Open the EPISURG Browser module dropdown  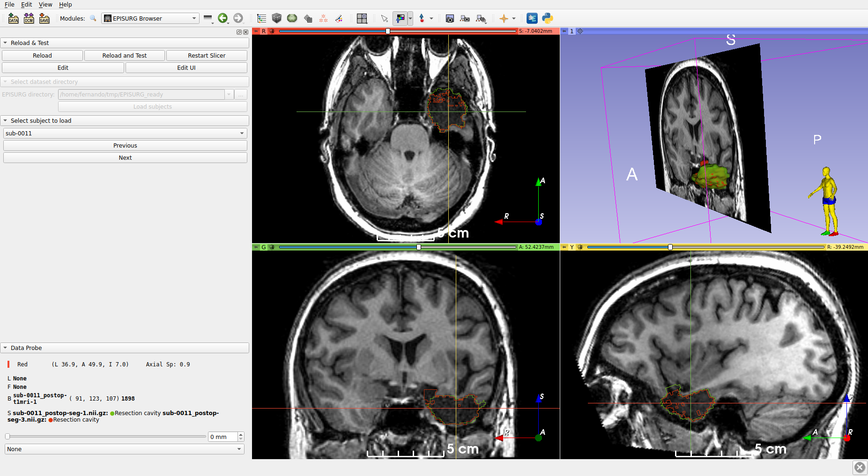[x=150, y=18]
